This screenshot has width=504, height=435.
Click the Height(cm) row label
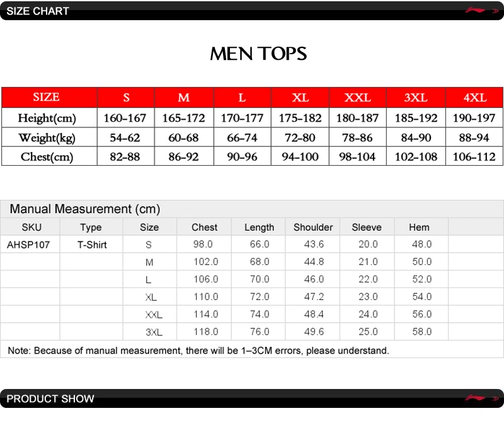tap(47, 118)
